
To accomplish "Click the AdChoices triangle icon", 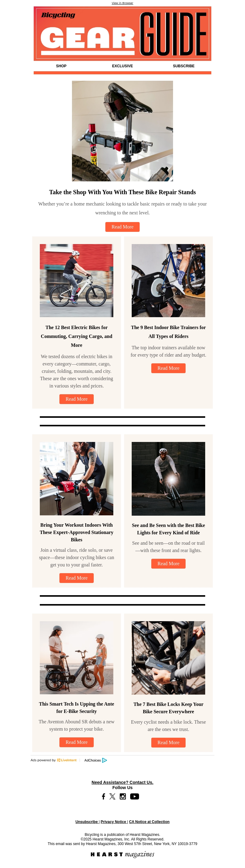I will [105, 760].
